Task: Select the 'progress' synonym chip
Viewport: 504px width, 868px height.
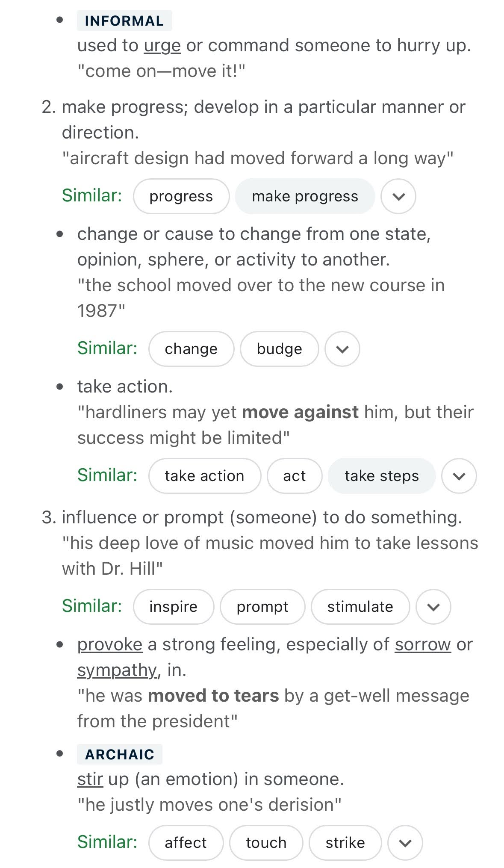Action: pos(181,196)
